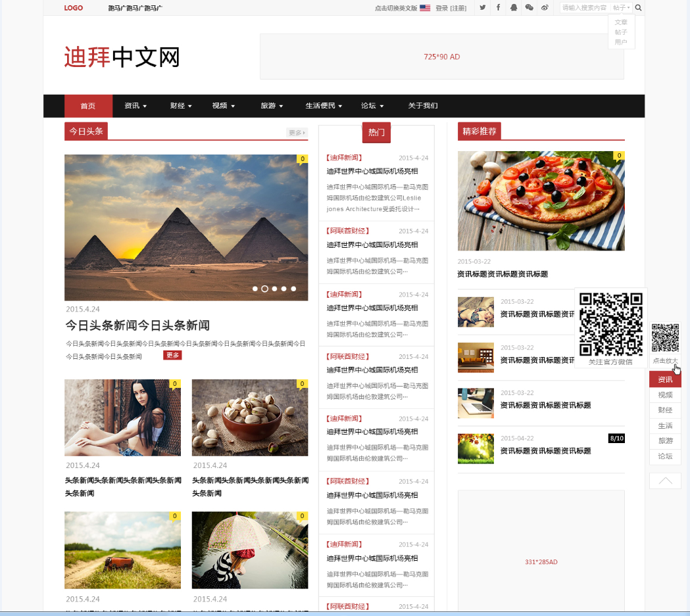690x616 pixels.
Task: Click the US flag language icon
Action: coord(425,8)
